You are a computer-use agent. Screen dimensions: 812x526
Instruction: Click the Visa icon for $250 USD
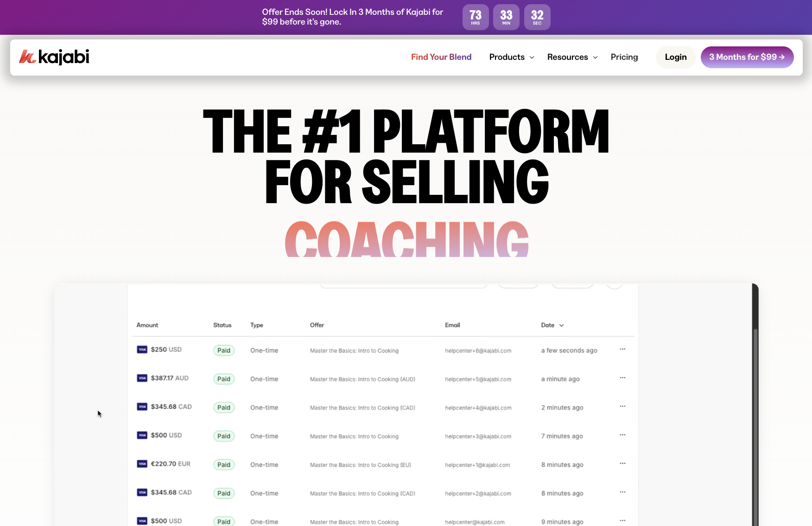tap(142, 349)
